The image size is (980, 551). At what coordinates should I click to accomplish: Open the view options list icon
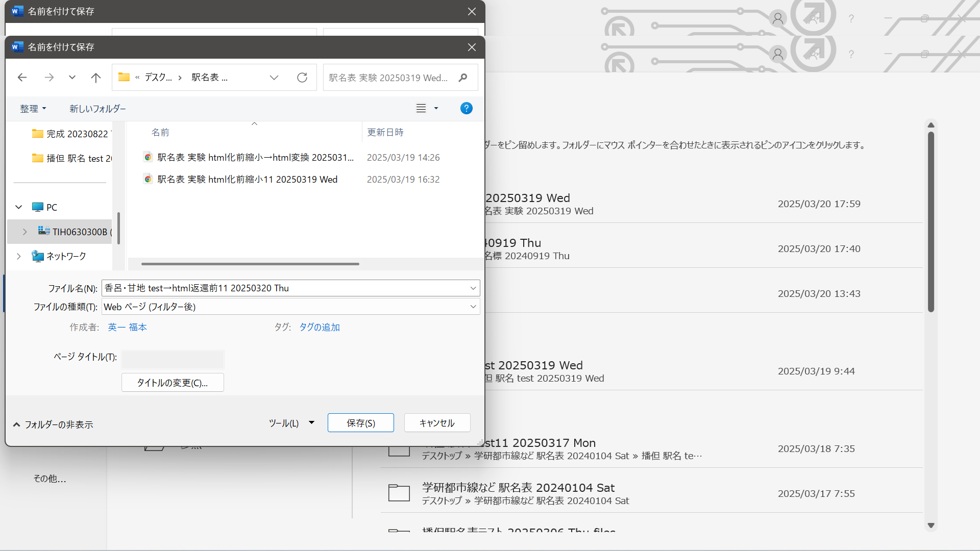(421, 108)
